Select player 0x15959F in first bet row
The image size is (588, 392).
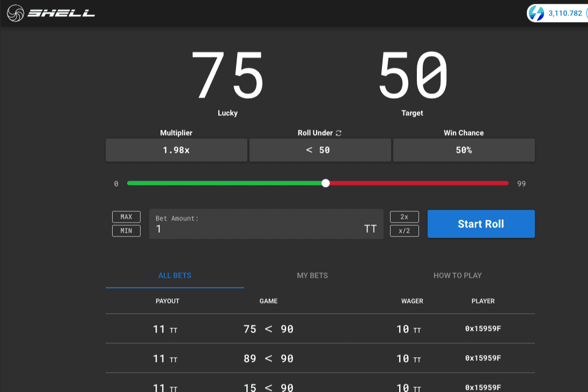click(483, 329)
